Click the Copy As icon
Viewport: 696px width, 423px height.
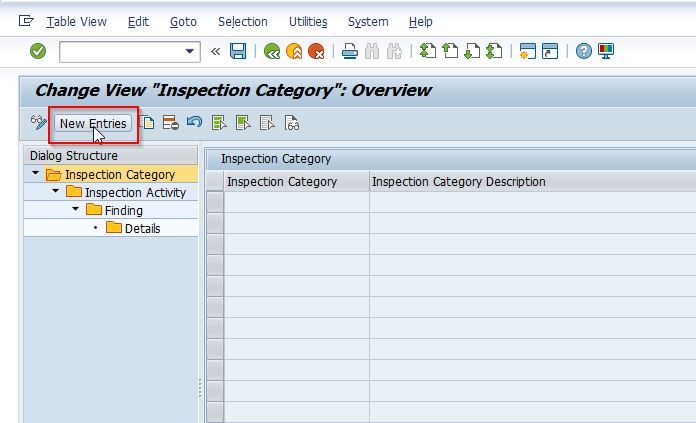[x=147, y=123]
